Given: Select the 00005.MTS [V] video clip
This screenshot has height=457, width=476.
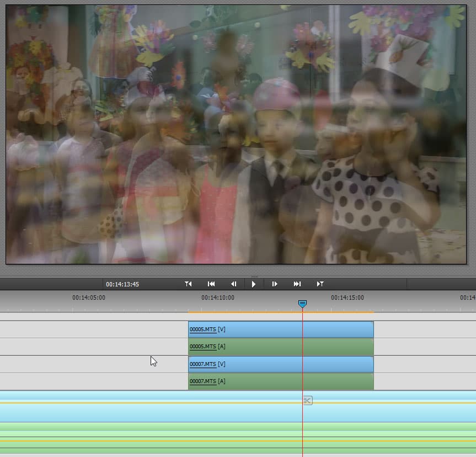Looking at the screenshot, I should pyautogui.click(x=281, y=330).
